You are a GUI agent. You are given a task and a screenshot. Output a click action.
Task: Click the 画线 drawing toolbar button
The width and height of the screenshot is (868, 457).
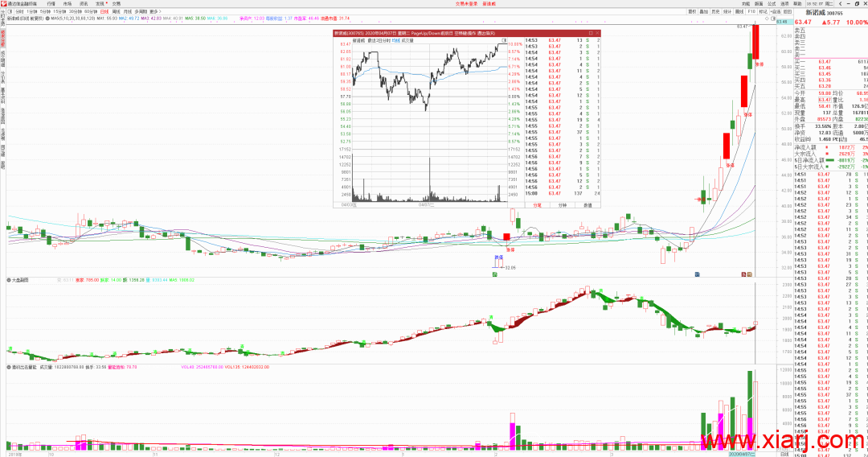point(739,11)
